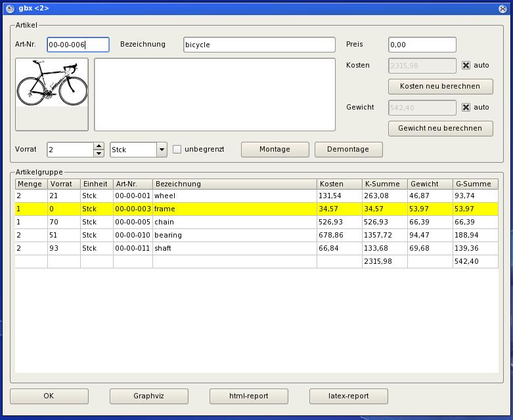Image resolution: width=513 pixels, height=420 pixels.
Task: Click the 131,54 Kosten cell
Action: coord(340,196)
